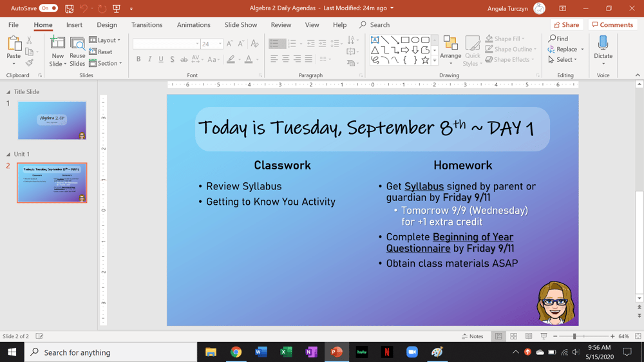
Task: Collapse the Title Slide section
Action: (x=8, y=92)
